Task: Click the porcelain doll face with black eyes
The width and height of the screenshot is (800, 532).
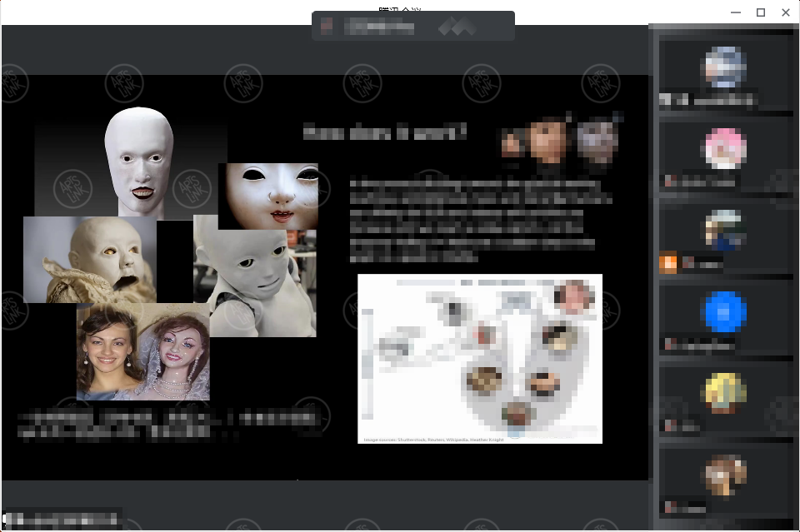Action: (x=268, y=196)
